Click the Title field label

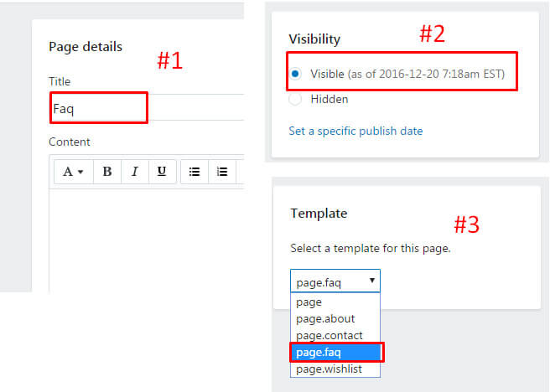pyautogui.click(x=60, y=81)
